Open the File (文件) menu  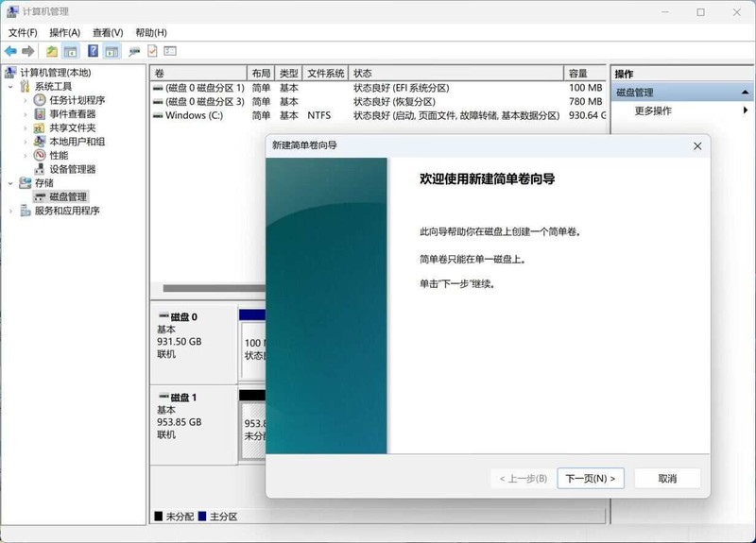point(23,32)
